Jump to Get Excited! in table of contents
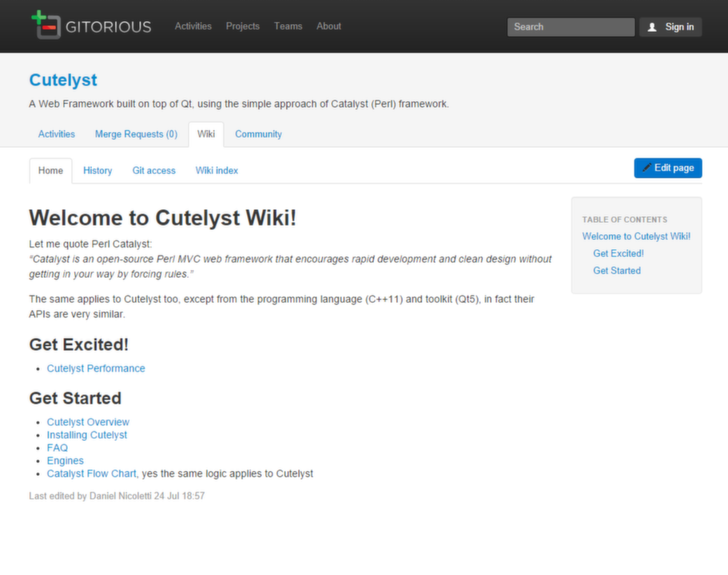The height and width of the screenshot is (575, 728). 619,253
